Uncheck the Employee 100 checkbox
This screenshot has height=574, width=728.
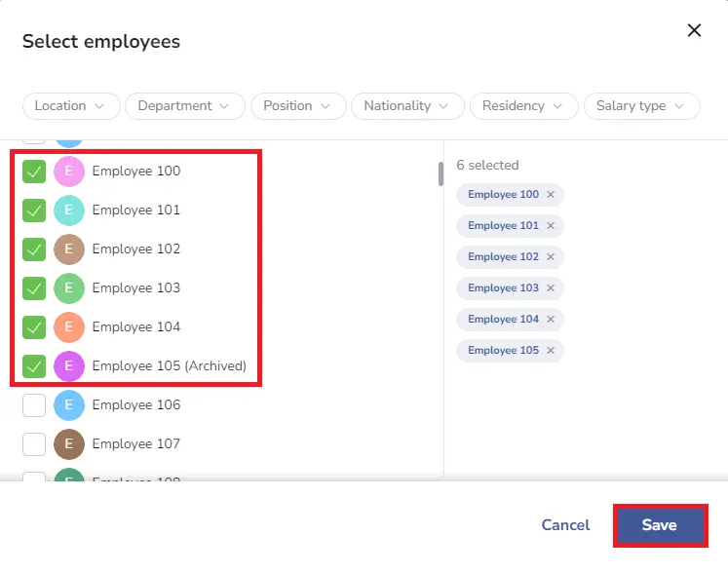34,172
